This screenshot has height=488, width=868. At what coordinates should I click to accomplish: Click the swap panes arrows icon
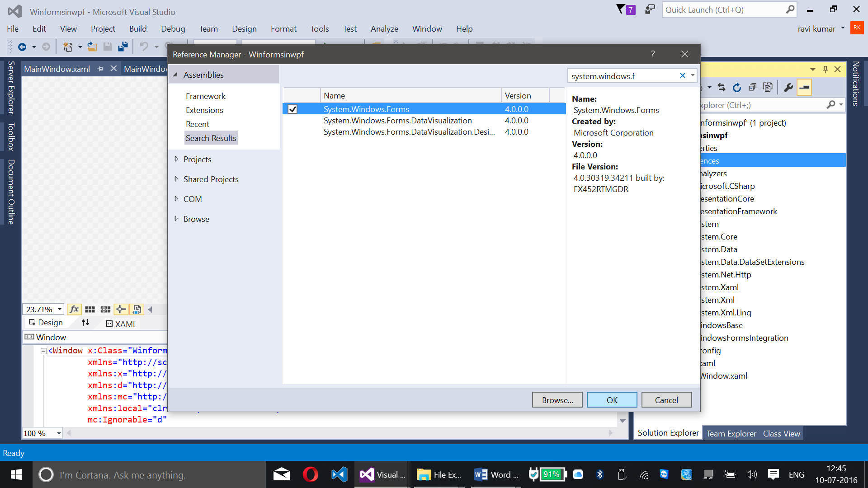[x=85, y=323]
